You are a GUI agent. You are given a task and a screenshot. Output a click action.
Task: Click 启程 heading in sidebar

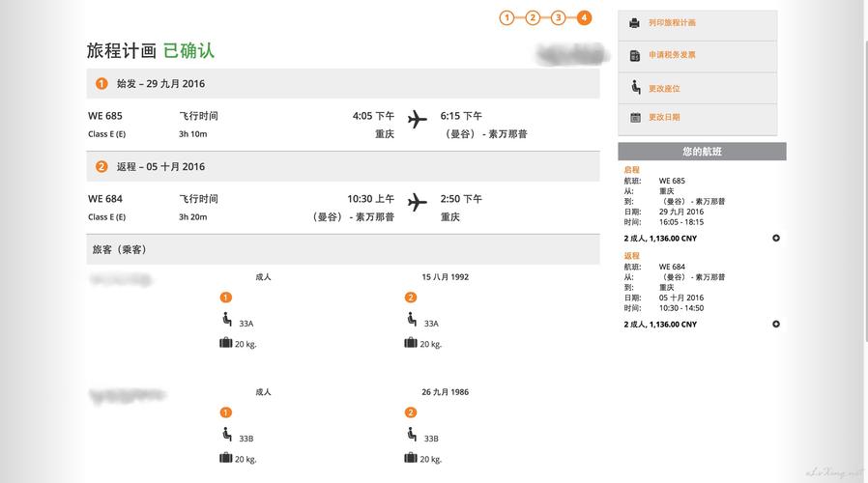pyautogui.click(x=631, y=170)
